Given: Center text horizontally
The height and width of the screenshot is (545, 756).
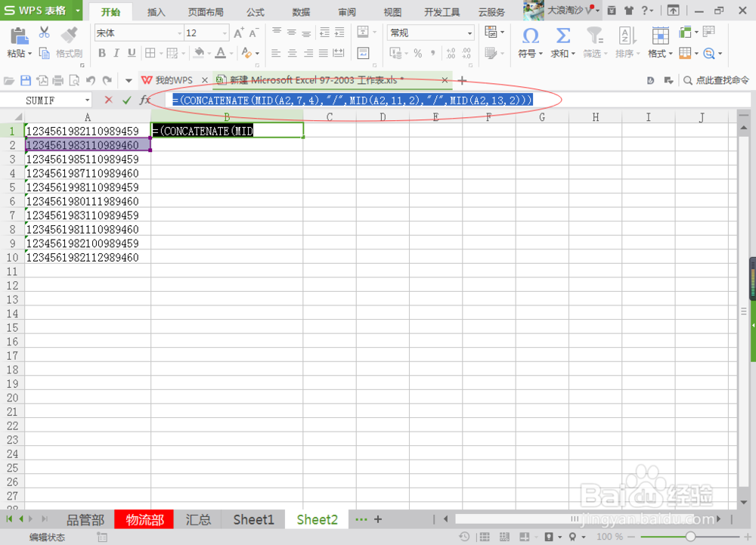Looking at the screenshot, I should click(x=292, y=53).
